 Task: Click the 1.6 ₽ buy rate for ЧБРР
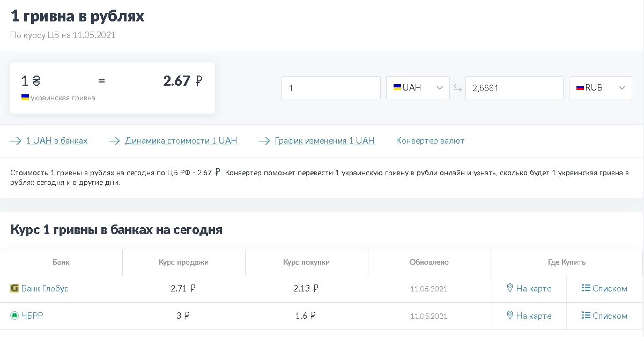pyautogui.click(x=306, y=316)
